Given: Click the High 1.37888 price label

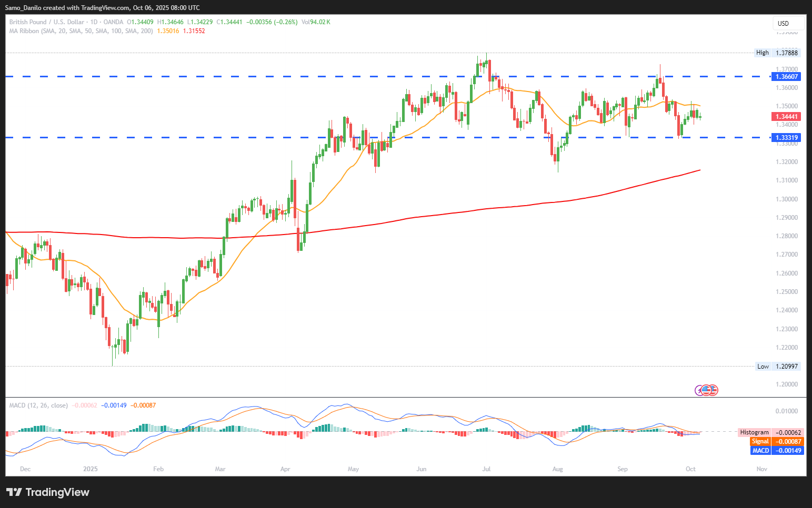Looking at the screenshot, I should 777,53.
